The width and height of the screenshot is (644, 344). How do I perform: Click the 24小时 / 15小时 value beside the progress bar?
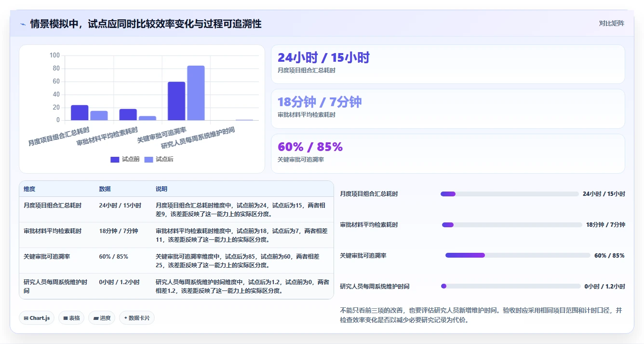click(604, 194)
